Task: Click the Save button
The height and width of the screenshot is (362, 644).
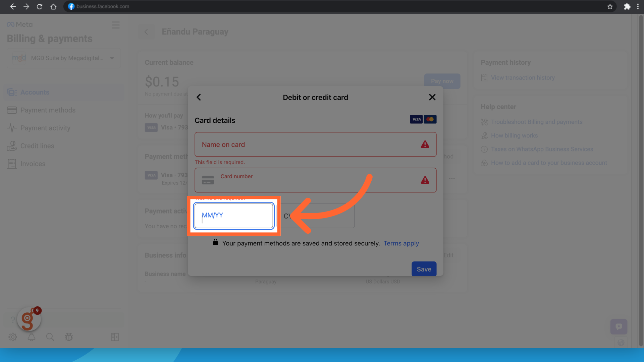Action: (424, 269)
